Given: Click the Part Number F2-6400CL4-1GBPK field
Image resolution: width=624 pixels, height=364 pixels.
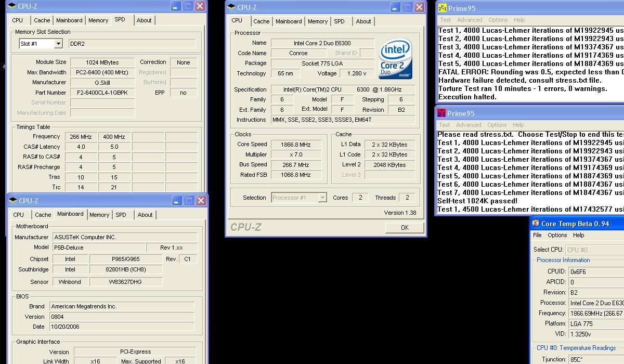Looking at the screenshot, I should click(102, 93).
